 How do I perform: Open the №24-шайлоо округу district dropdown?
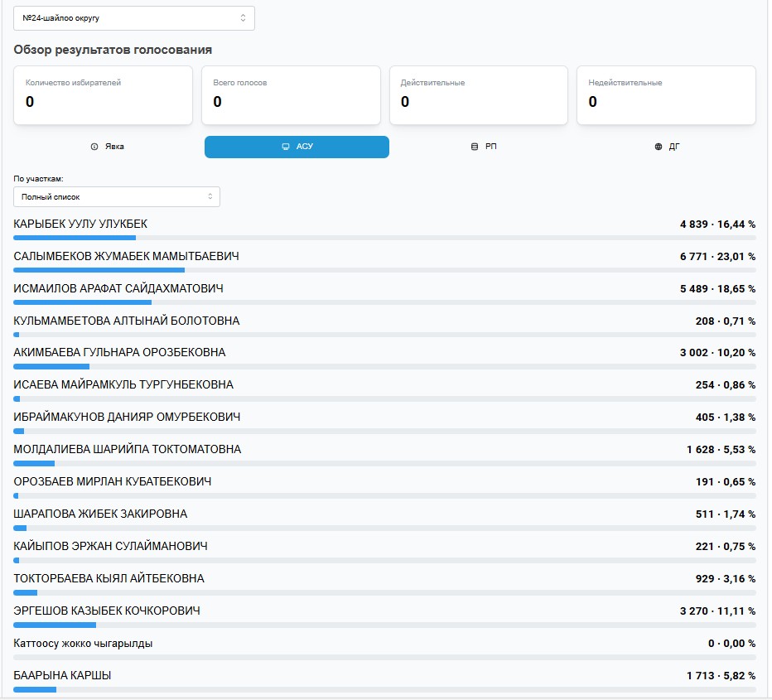click(134, 17)
